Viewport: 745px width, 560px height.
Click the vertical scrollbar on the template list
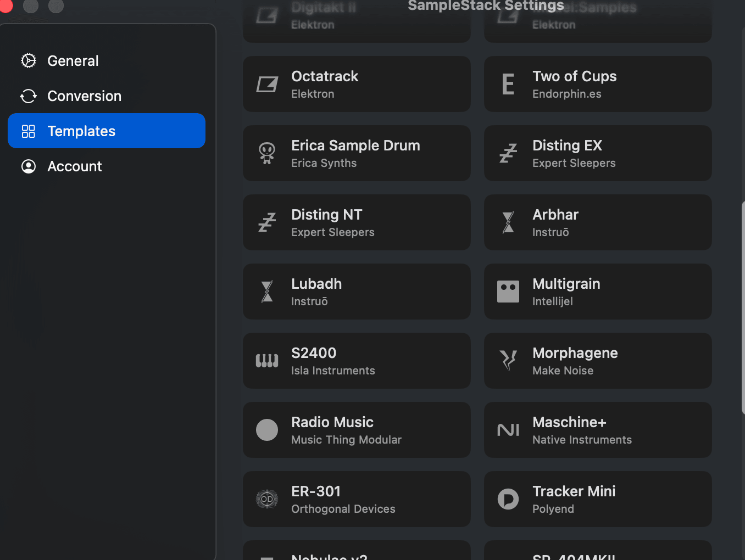tap(743, 307)
